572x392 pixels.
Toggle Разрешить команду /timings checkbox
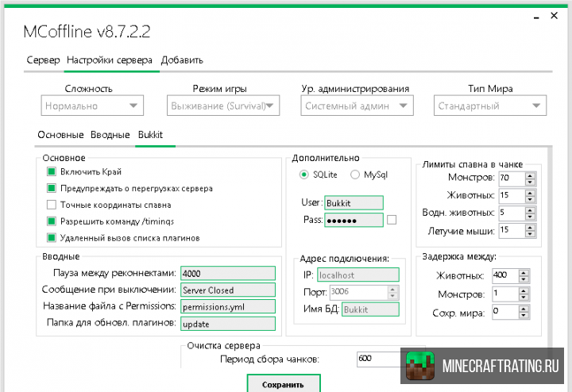click(x=52, y=221)
